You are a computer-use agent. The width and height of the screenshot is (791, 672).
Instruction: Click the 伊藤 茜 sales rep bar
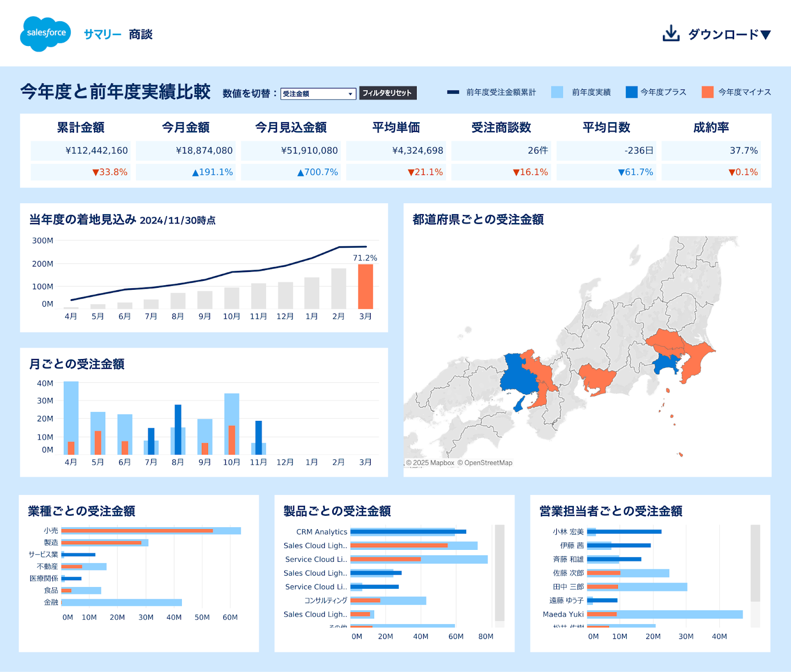coord(619,545)
